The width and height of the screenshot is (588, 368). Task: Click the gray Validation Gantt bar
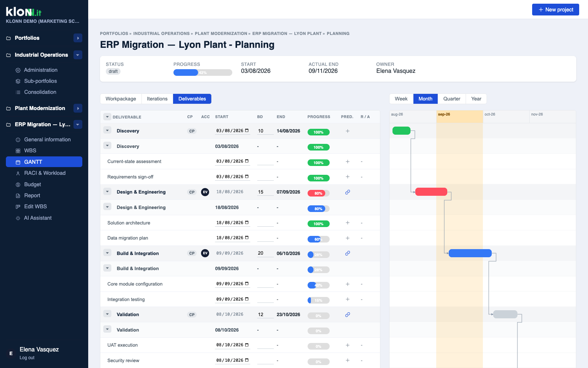505,314
